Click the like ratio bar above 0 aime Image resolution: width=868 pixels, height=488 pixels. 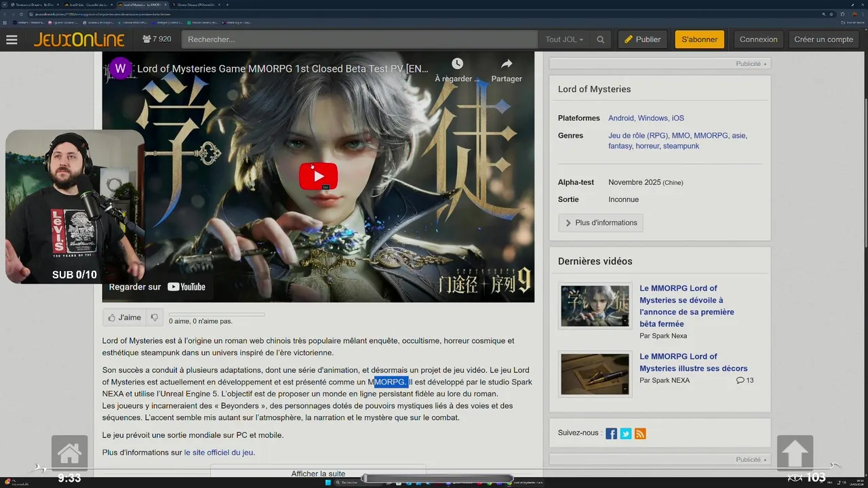point(216,314)
